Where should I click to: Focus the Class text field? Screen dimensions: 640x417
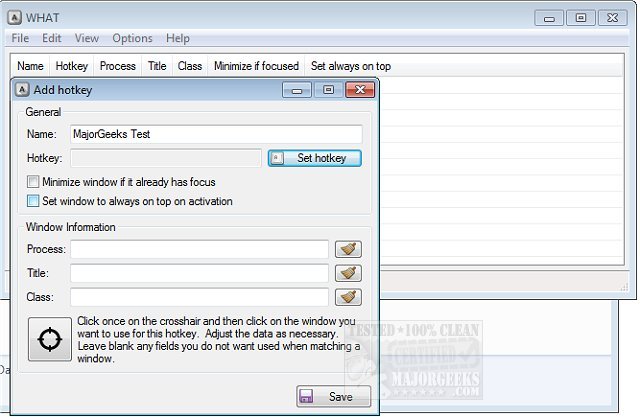point(200,297)
